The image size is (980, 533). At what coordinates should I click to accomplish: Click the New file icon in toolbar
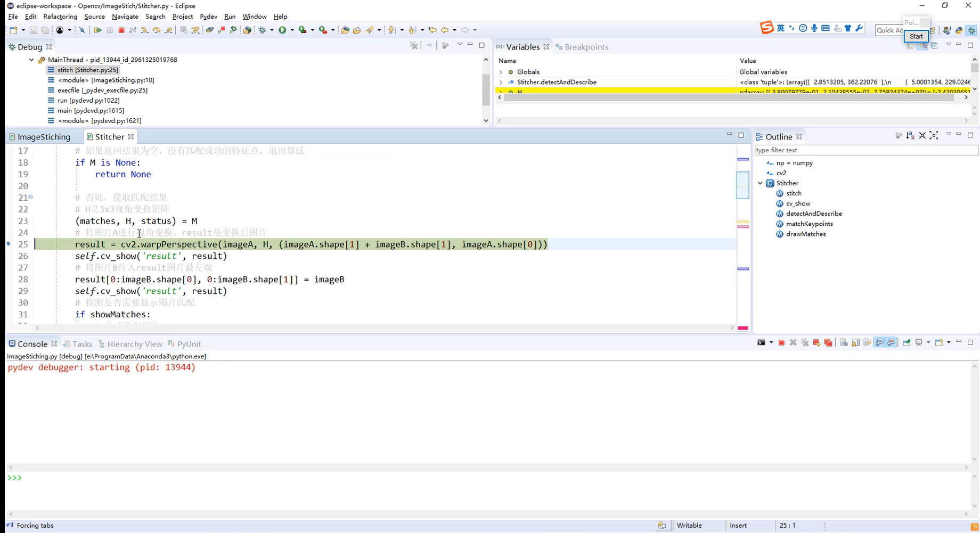point(13,30)
